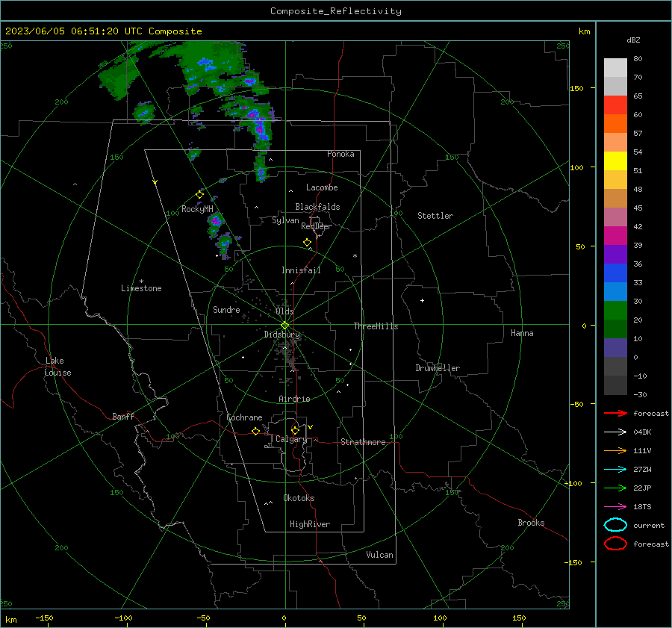Select the white 04DK arrow in legend

tap(615, 432)
